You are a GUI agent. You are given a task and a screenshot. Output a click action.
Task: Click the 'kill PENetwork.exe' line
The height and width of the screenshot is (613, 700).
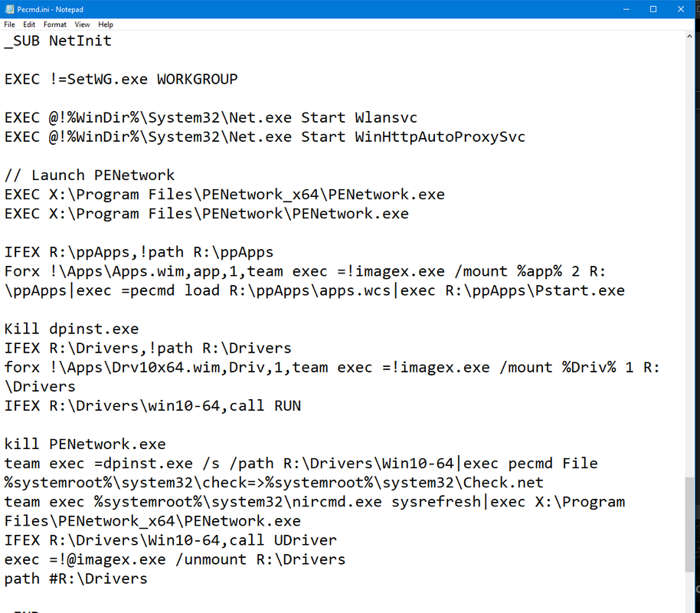pos(85,444)
